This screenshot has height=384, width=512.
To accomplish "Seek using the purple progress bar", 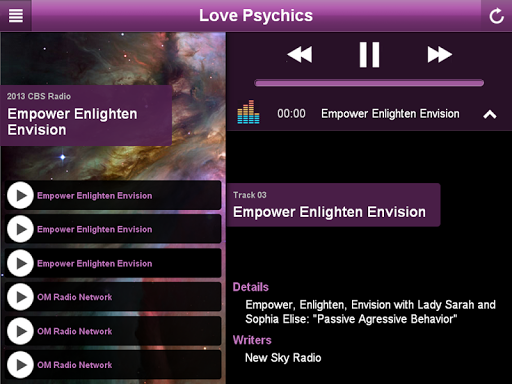I will (x=369, y=83).
